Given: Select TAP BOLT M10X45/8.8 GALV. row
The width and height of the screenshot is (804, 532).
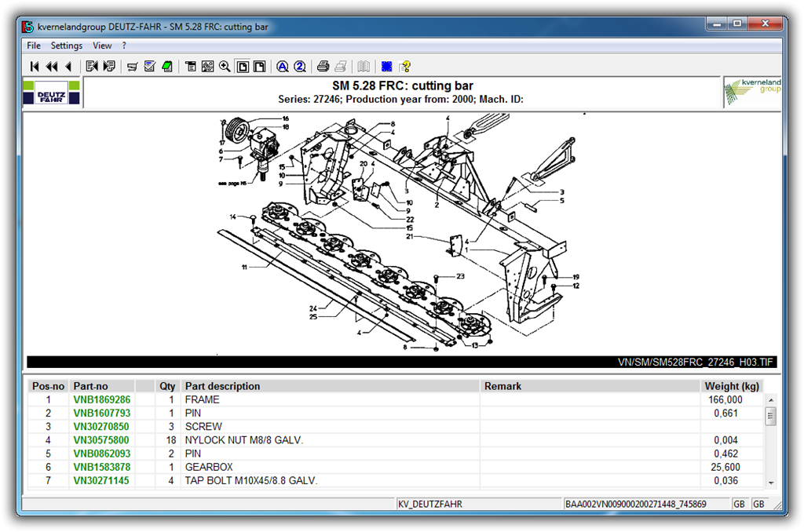Looking at the screenshot, I should click(396, 481).
